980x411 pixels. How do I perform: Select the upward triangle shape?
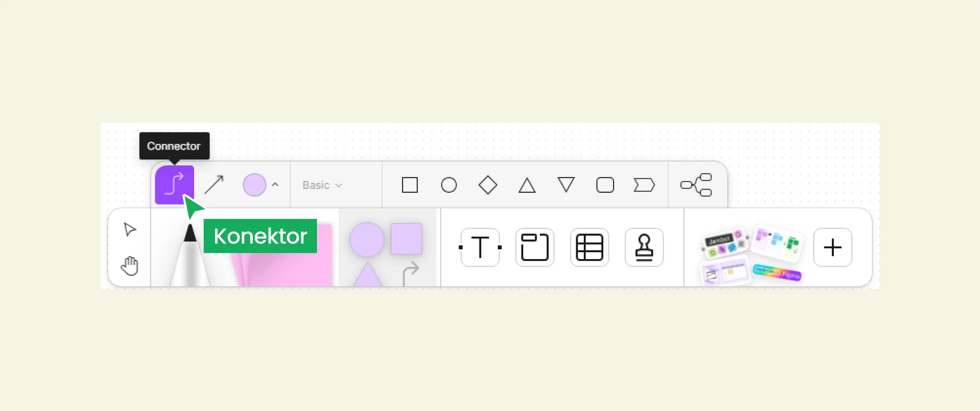tap(527, 185)
